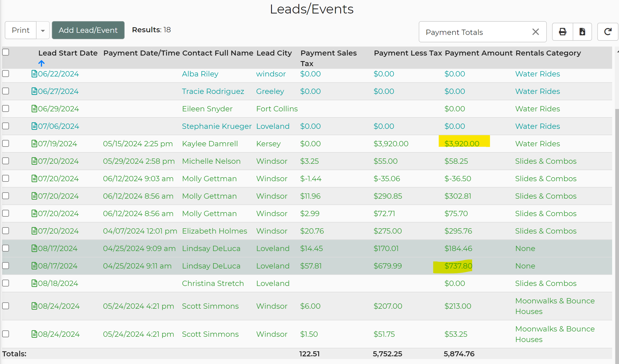This screenshot has width=619, height=364.
Task: Click the download export file icon
Action: point(582,32)
